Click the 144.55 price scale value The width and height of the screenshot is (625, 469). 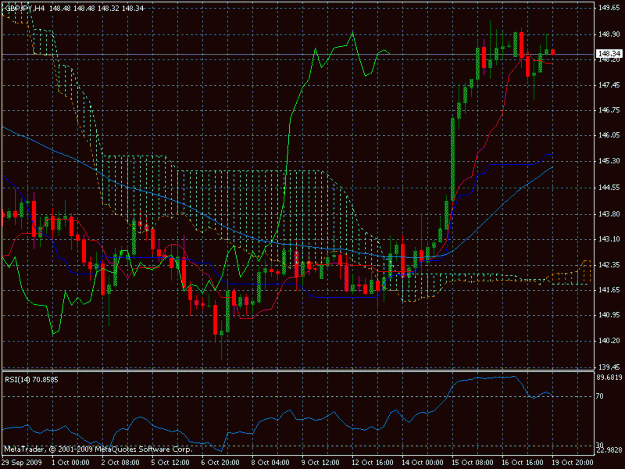coord(609,188)
